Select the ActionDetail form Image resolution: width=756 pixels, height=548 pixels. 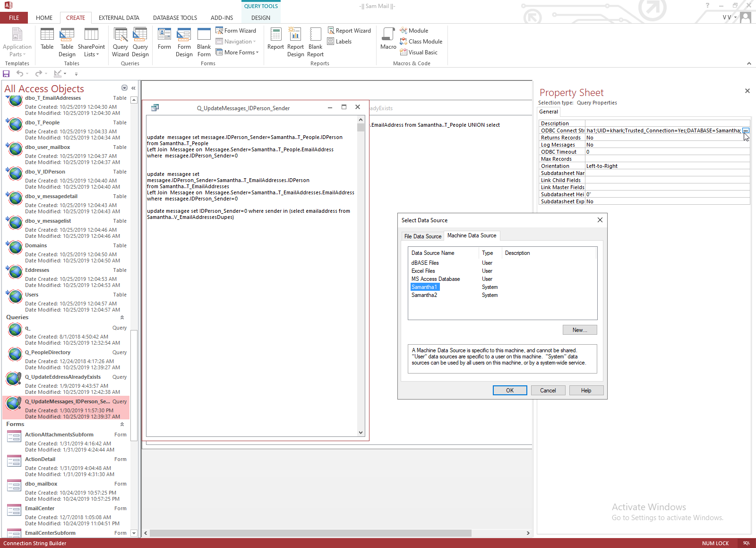point(66,465)
